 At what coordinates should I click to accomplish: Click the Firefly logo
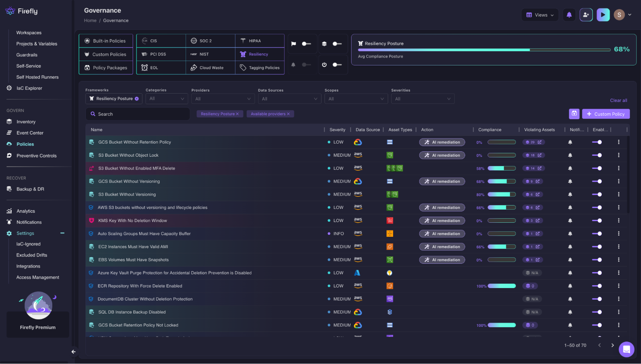point(21,11)
